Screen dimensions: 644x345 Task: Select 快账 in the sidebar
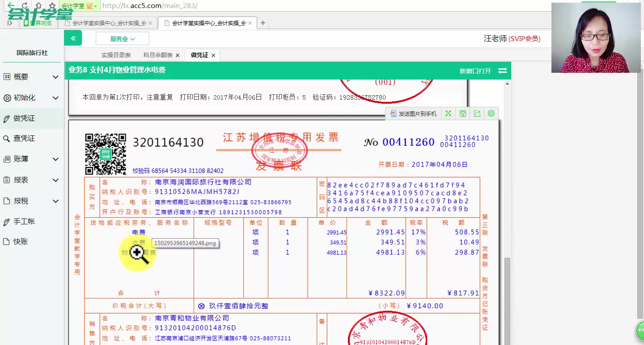[x=21, y=241]
